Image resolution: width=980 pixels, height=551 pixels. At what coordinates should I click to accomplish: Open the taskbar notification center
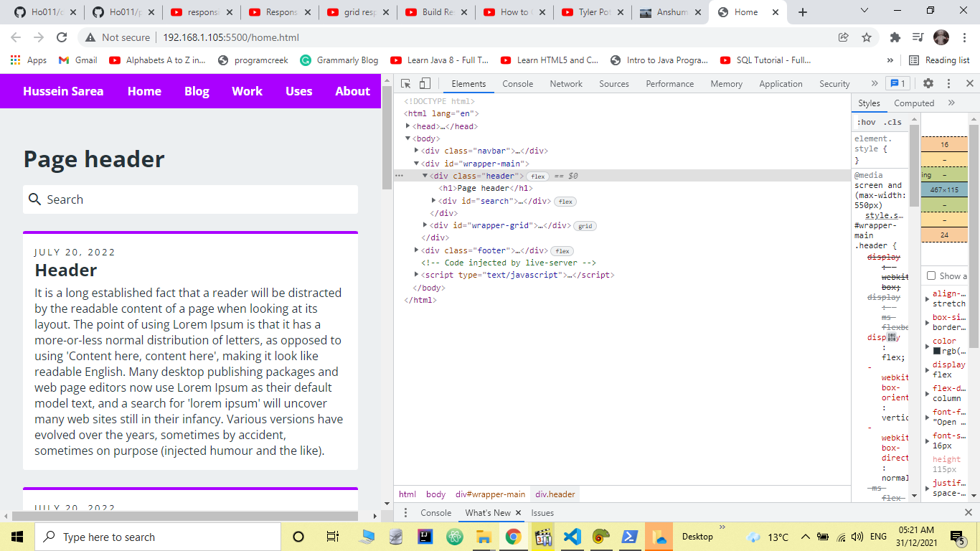(x=957, y=537)
